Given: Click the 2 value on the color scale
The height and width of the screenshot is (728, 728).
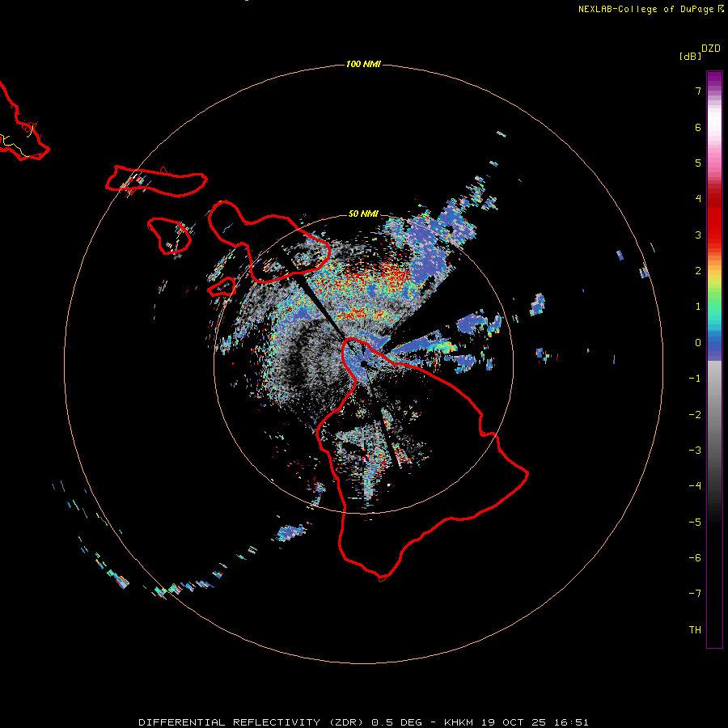Looking at the screenshot, I should 698,271.
